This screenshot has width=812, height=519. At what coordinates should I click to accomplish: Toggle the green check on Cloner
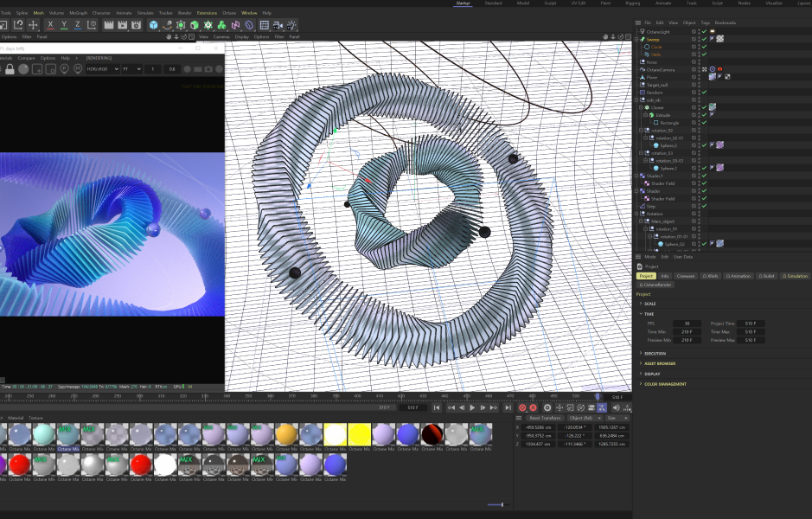704,107
